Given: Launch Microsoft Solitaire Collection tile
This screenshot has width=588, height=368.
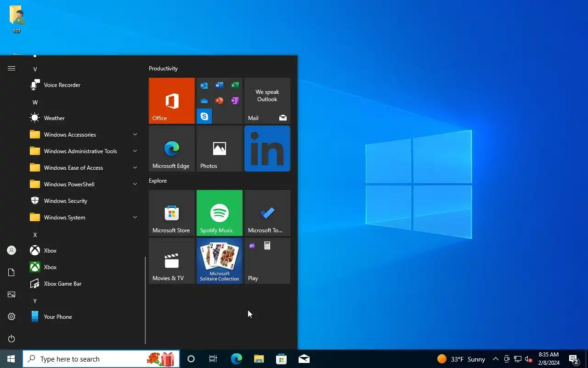Looking at the screenshot, I should (220, 261).
